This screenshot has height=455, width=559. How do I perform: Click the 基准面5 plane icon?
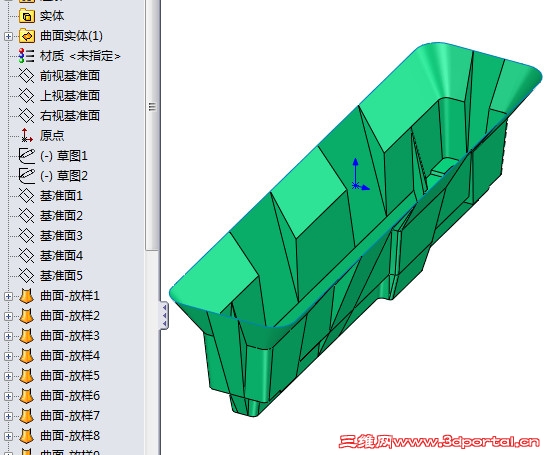[x=27, y=276]
